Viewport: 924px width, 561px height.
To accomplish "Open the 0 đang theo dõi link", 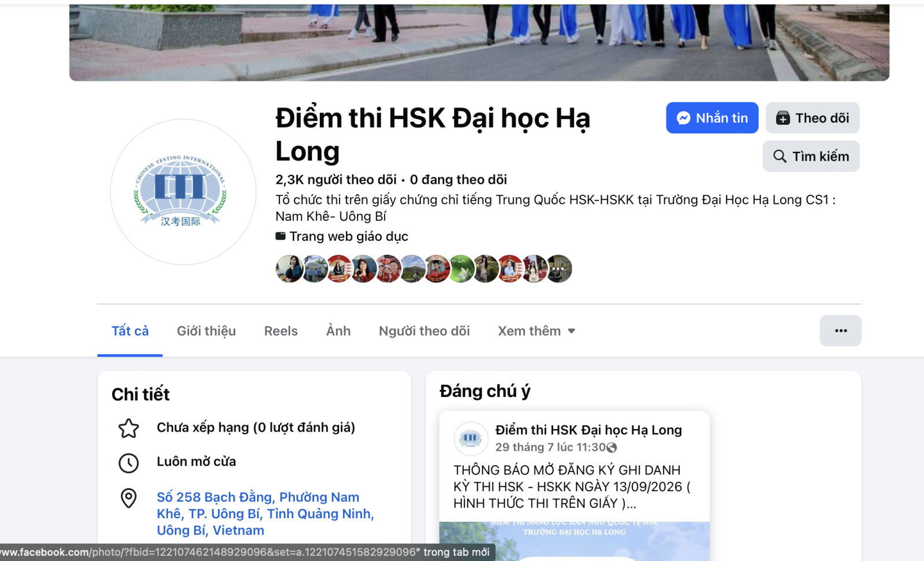I will pos(459,180).
